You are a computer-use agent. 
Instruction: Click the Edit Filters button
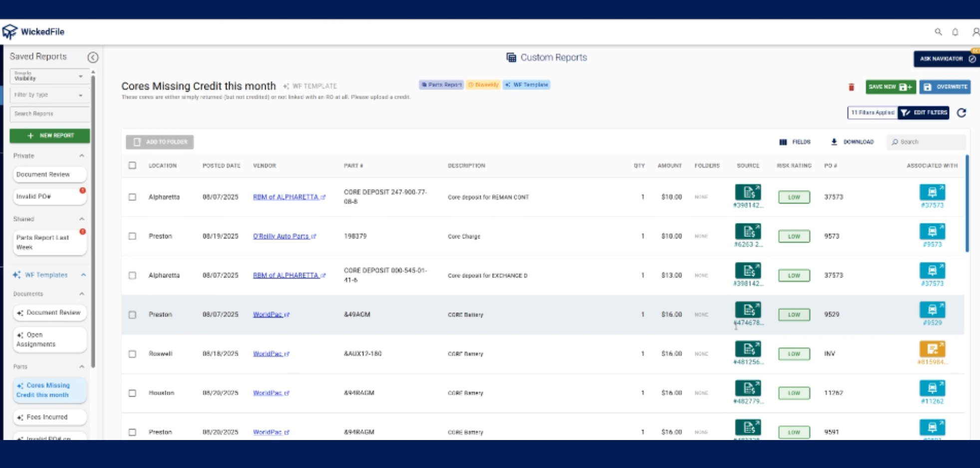tap(924, 113)
